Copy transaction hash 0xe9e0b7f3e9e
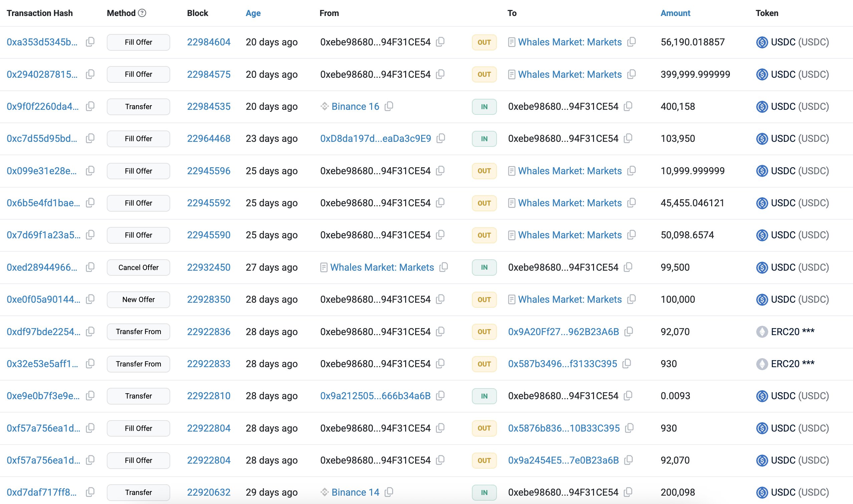The image size is (853, 504). [x=90, y=396]
